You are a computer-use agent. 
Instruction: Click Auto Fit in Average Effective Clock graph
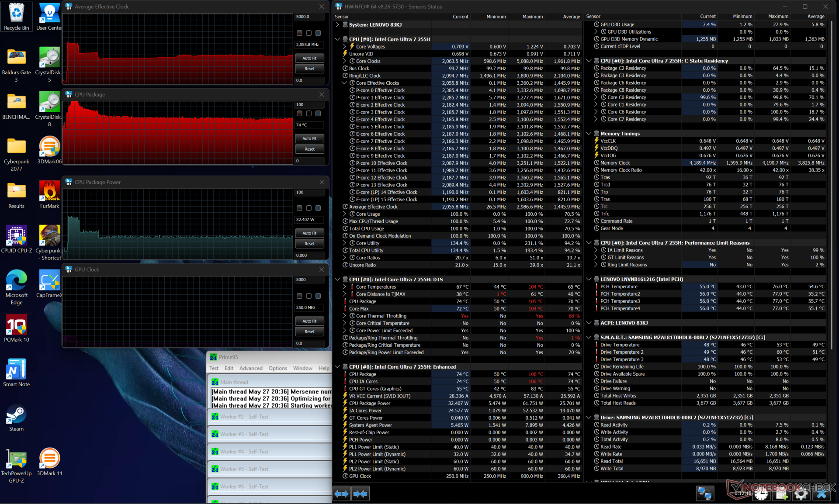(x=309, y=58)
